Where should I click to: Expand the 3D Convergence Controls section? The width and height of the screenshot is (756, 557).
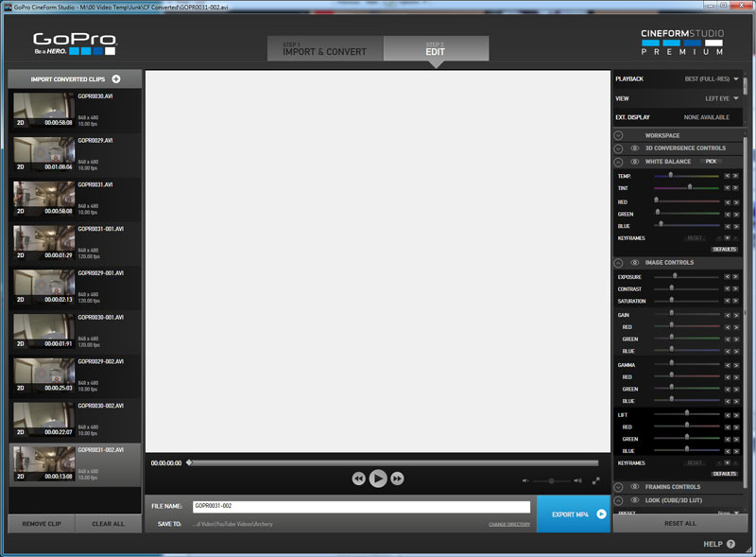point(619,148)
